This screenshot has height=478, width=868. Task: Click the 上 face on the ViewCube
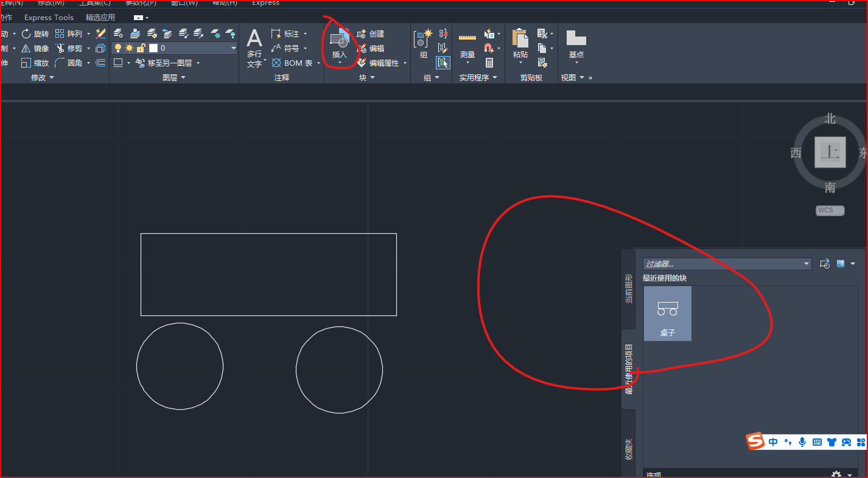tap(830, 152)
